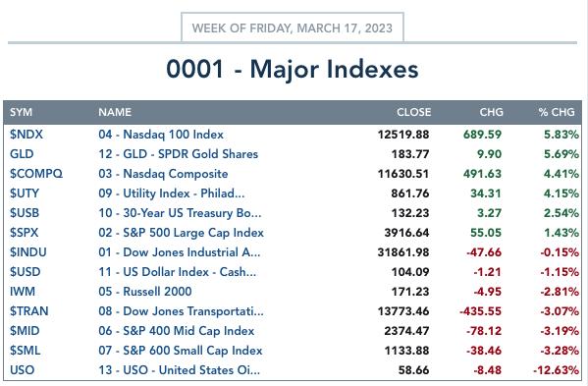Image resolution: width=588 pixels, height=386 pixels.
Task: Sort by the CHG column header
Action: pyautogui.click(x=491, y=112)
